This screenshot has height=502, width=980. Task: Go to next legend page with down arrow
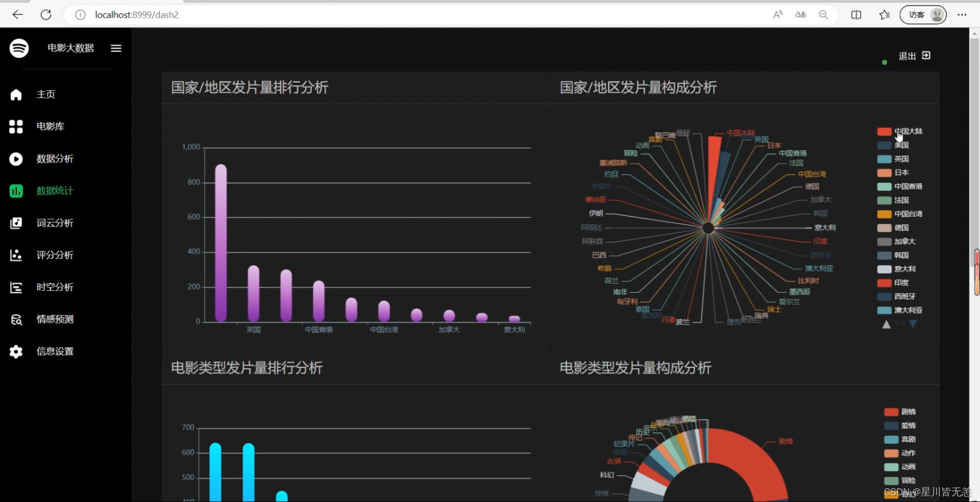point(913,324)
